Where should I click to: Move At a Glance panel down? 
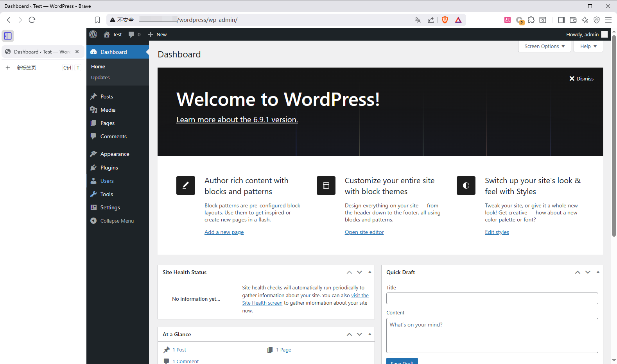(359, 334)
